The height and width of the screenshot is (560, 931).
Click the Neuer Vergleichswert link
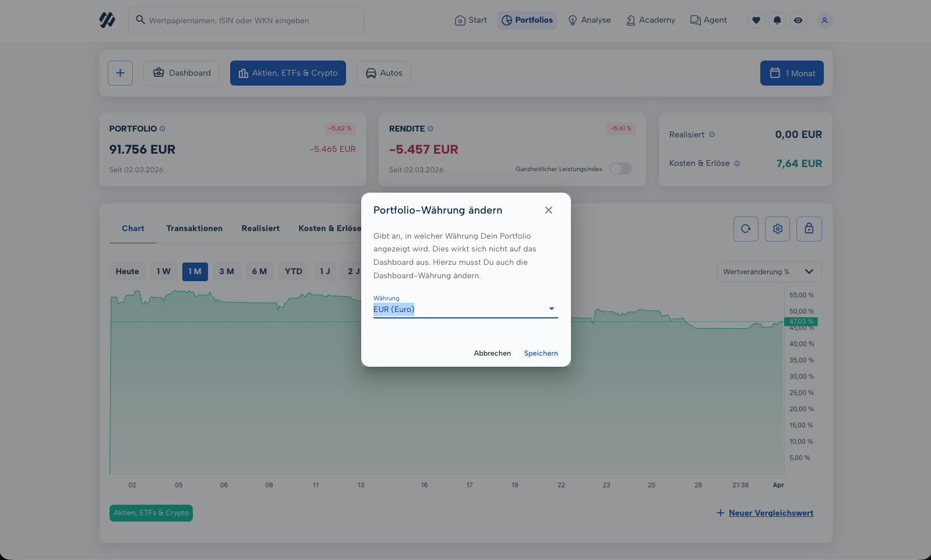pos(770,513)
